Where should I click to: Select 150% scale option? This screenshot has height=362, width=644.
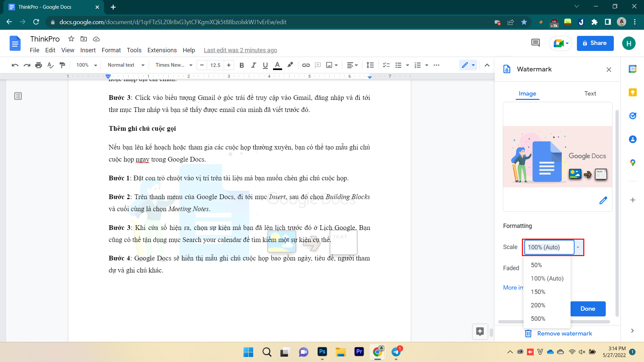547,292
